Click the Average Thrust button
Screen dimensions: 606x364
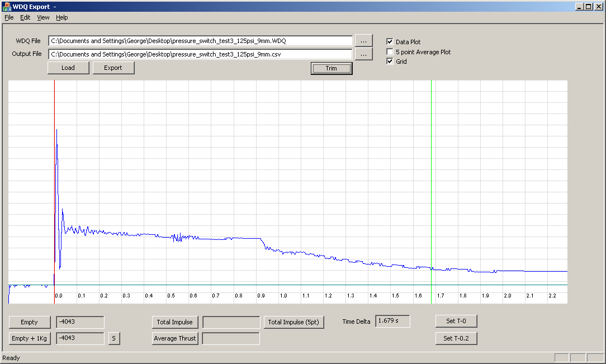175,338
